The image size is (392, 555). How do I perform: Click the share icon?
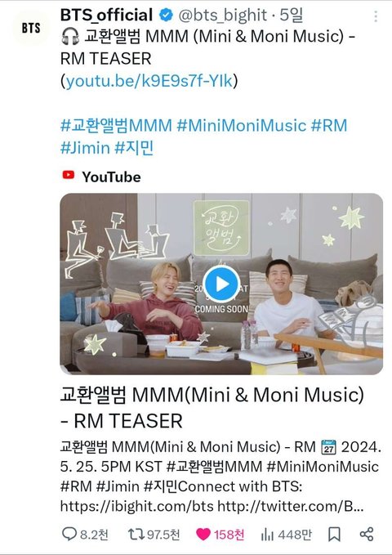point(367,534)
